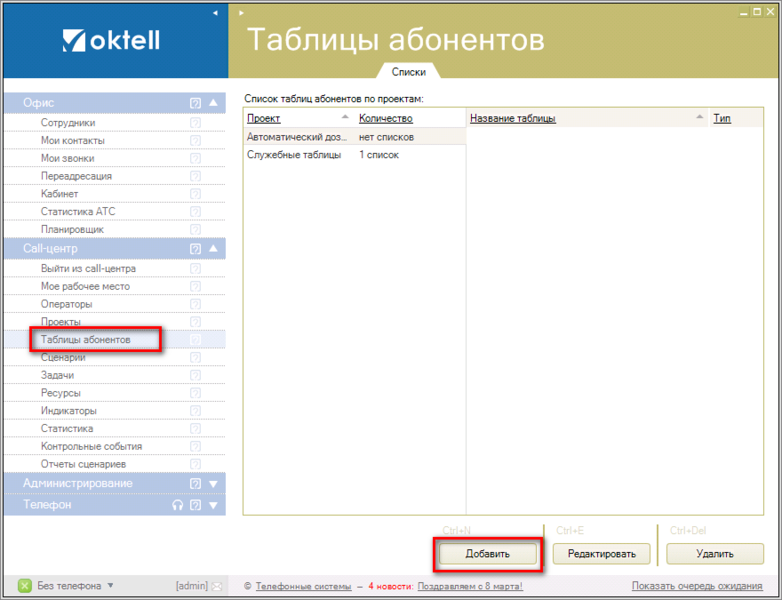Click the Удалить button
Screen dimensions: 782x600
pos(715,554)
